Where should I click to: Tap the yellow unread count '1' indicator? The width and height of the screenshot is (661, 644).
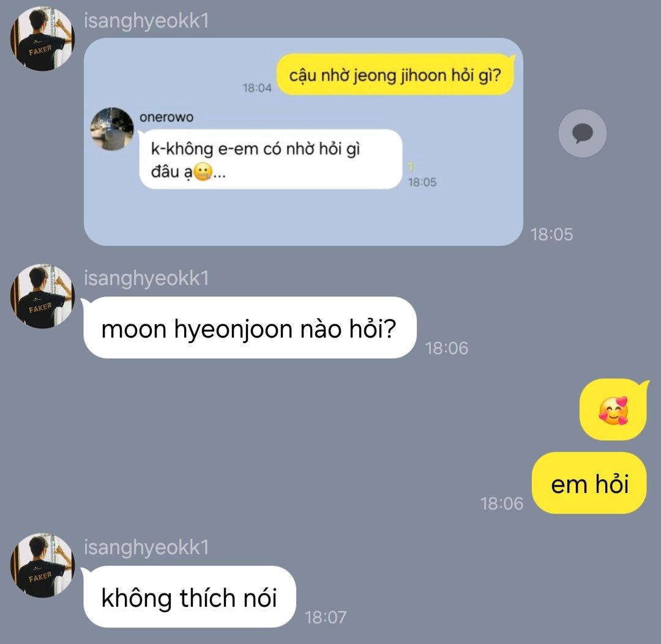[411, 167]
